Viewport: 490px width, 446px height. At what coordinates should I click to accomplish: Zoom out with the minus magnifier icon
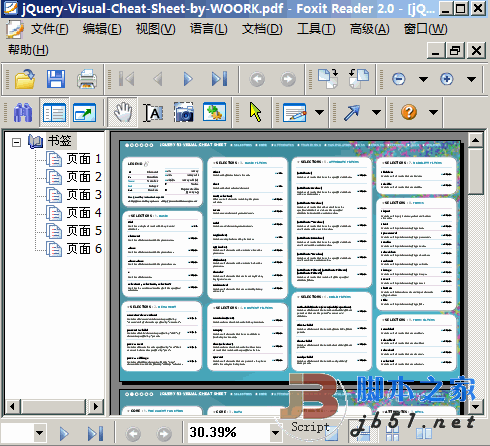[x=399, y=79]
